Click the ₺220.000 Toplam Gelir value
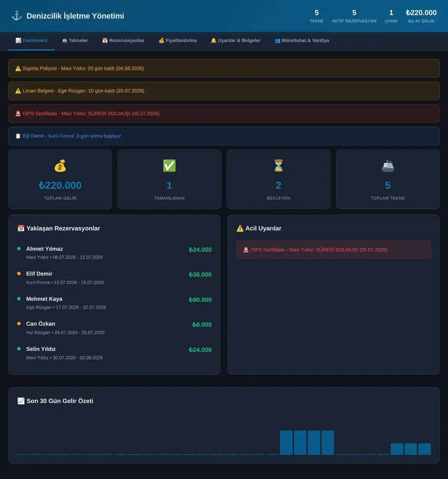Image resolution: width=448 pixels, height=479 pixels. click(60, 185)
